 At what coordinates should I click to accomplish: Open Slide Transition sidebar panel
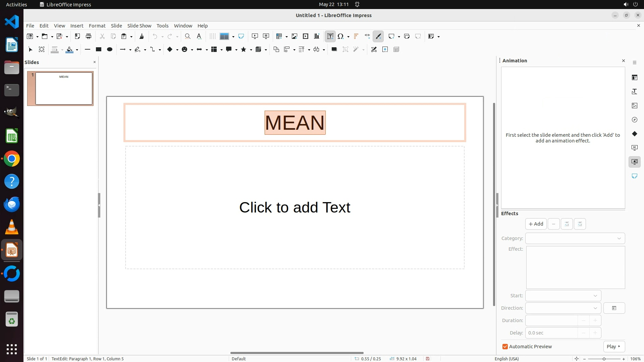pos(634,148)
